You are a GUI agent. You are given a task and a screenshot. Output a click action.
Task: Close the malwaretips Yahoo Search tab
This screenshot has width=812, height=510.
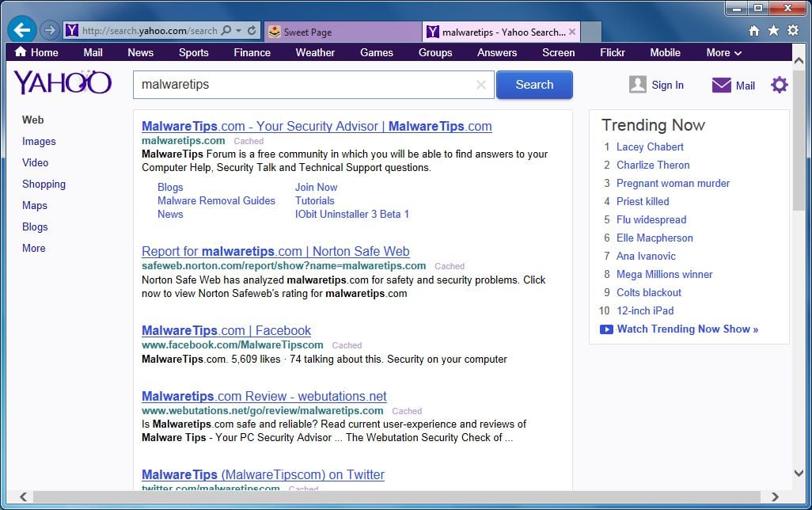(571, 32)
